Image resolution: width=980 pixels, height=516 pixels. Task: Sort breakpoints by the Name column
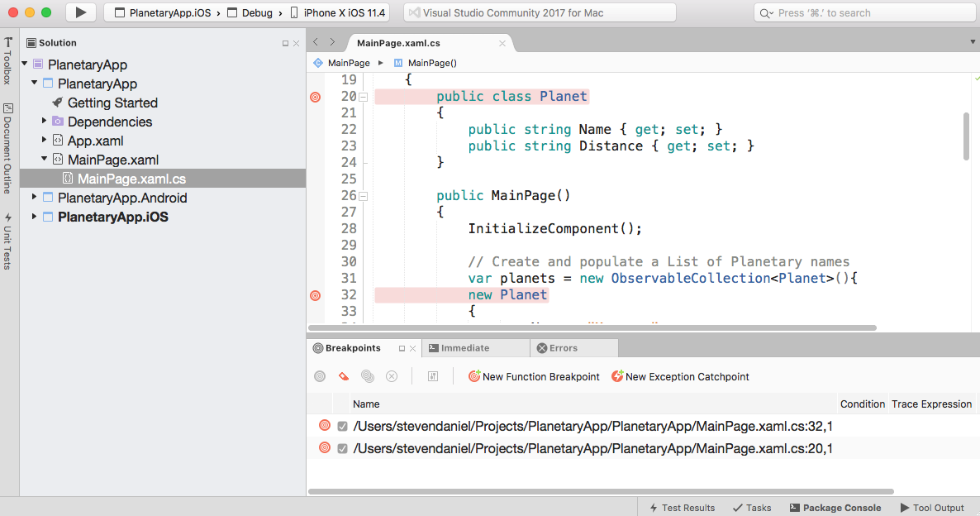tap(366, 404)
